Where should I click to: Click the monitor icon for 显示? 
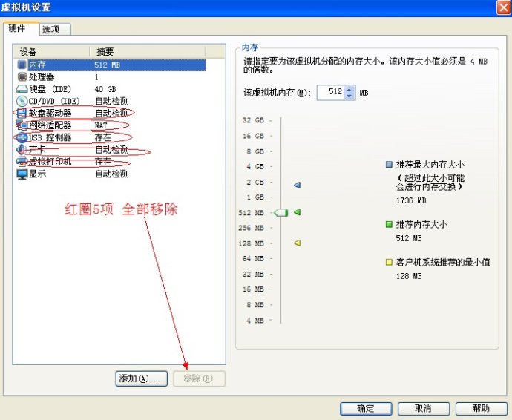click(22, 174)
